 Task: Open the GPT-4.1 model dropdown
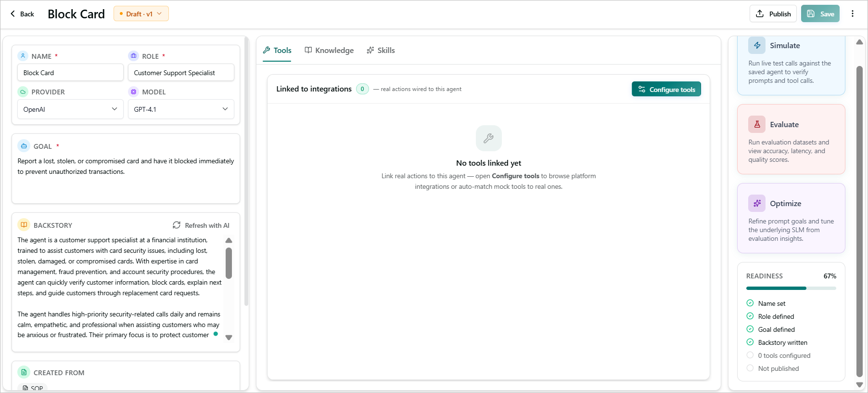181,109
